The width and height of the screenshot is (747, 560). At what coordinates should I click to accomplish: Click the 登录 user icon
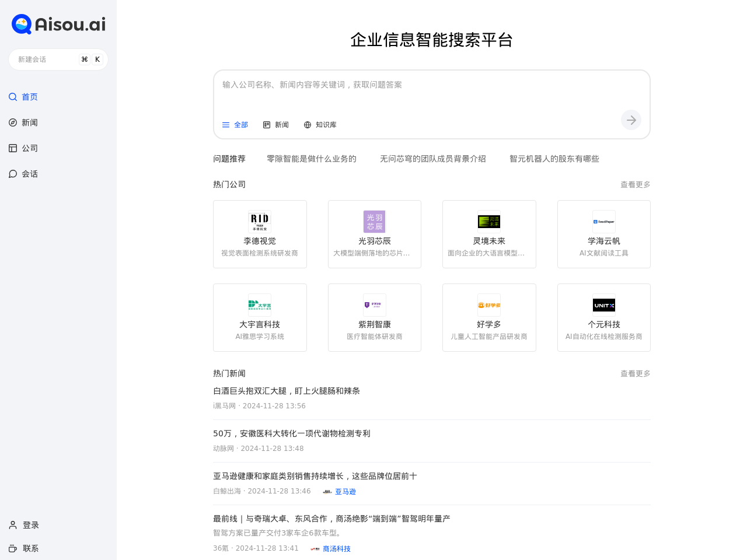click(x=13, y=525)
